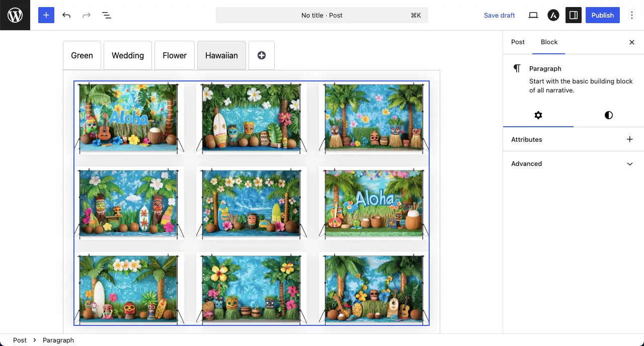This screenshot has width=644, height=346.
Task: Click Save draft
Action: pyautogui.click(x=499, y=15)
